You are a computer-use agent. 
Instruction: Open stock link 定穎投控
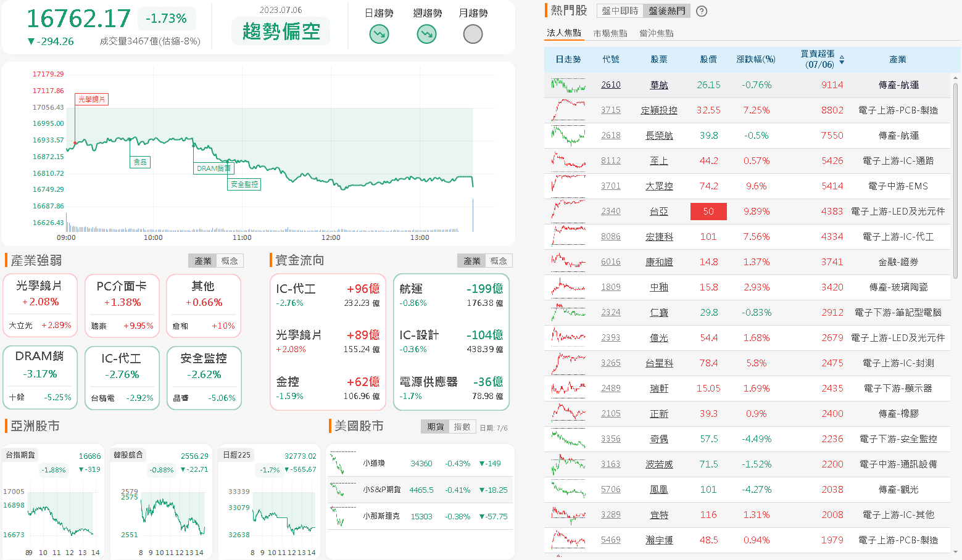point(659,110)
